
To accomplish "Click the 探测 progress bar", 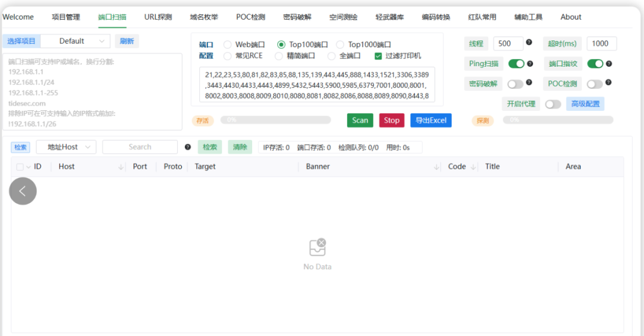I will (558, 120).
